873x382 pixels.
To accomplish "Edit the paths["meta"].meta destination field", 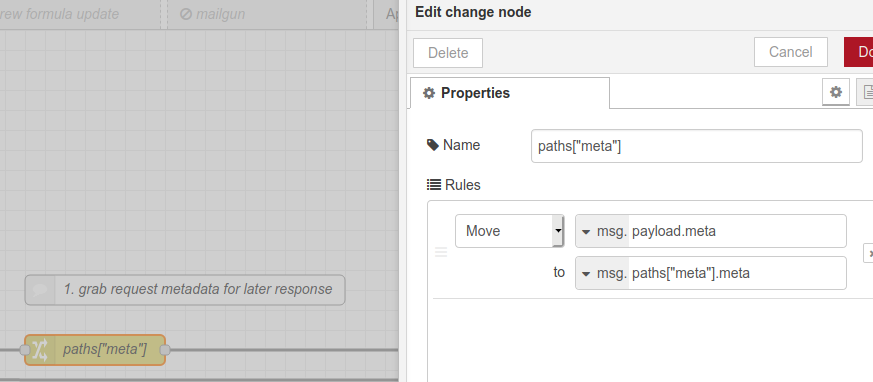I will [737, 273].
